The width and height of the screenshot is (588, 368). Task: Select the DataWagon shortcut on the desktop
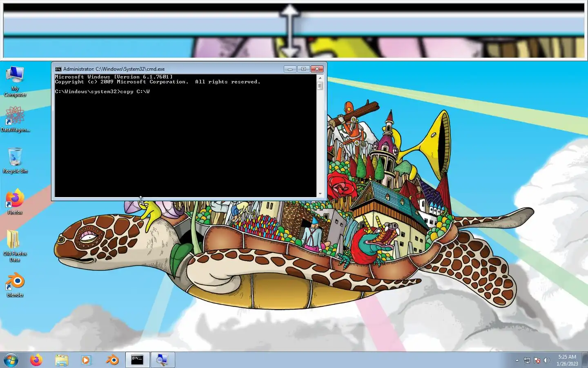click(x=15, y=119)
